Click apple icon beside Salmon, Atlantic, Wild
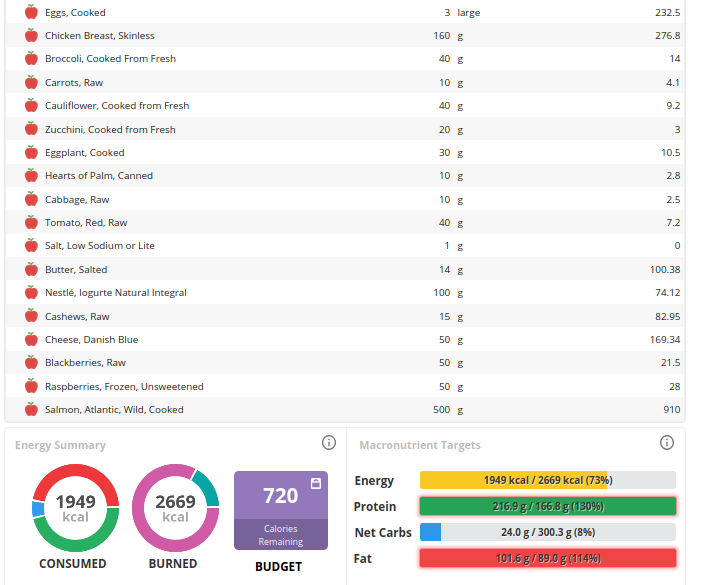The image size is (701, 585). [x=31, y=410]
